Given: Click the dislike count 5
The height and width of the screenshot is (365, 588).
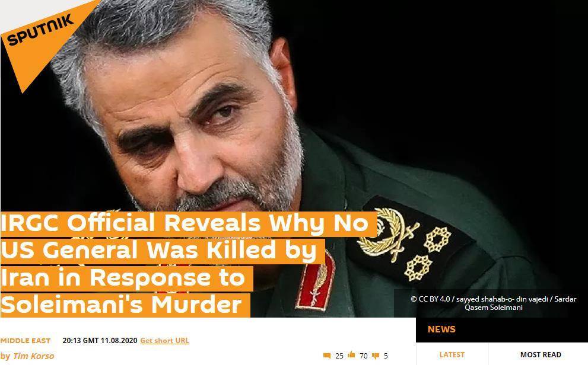Looking at the screenshot, I should [x=386, y=356].
